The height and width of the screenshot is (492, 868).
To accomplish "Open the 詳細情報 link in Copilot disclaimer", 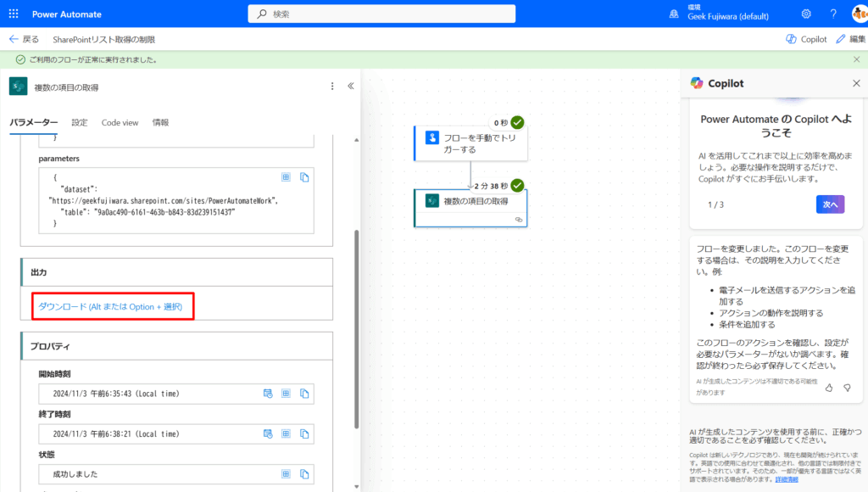I will click(787, 479).
